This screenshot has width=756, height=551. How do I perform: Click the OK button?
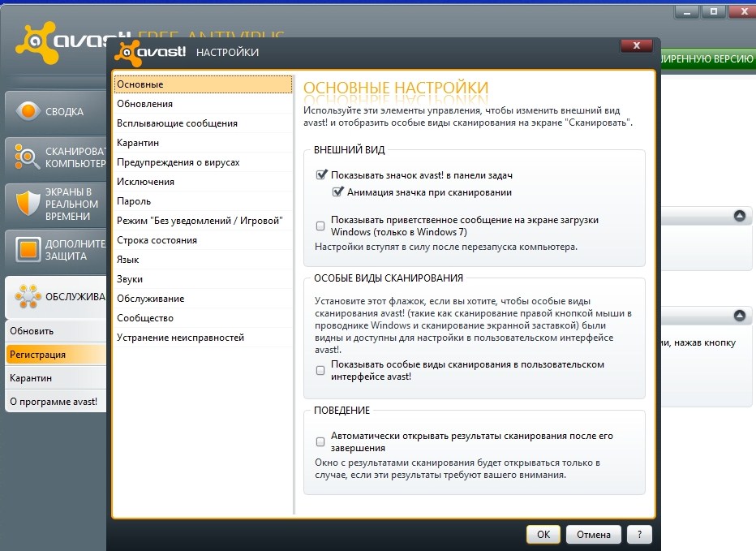543,535
